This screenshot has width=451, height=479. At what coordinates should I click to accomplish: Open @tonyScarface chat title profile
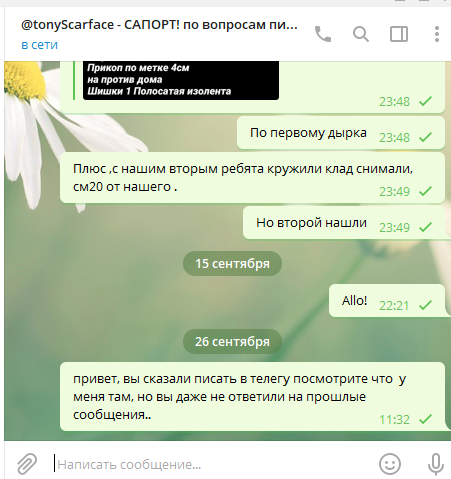tap(159, 25)
